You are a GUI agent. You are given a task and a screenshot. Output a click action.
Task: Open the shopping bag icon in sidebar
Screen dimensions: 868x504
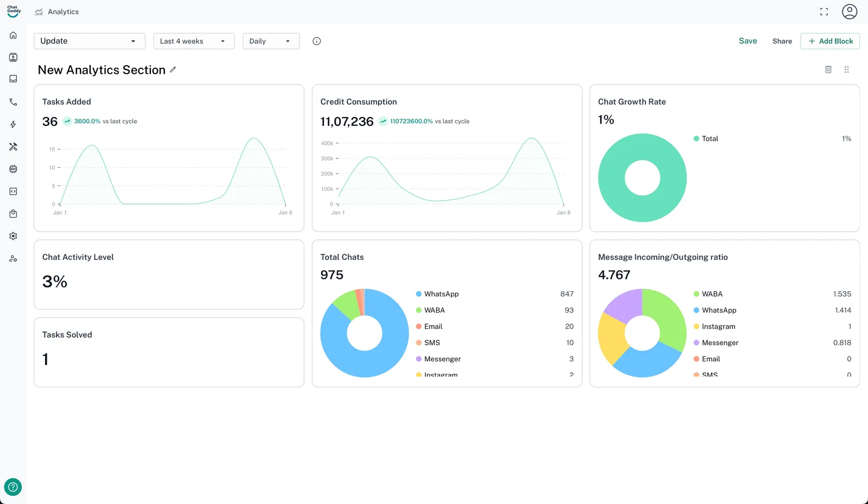coord(13,214)
